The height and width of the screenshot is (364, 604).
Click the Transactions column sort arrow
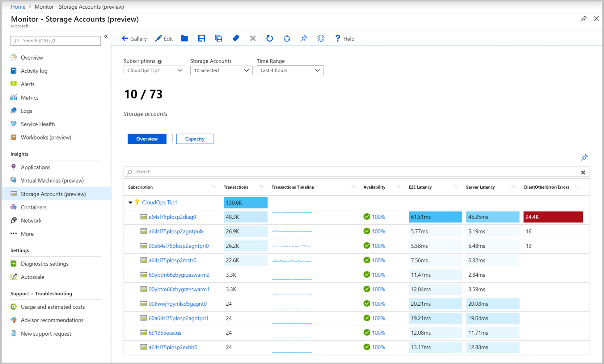[x=262, y=187]
